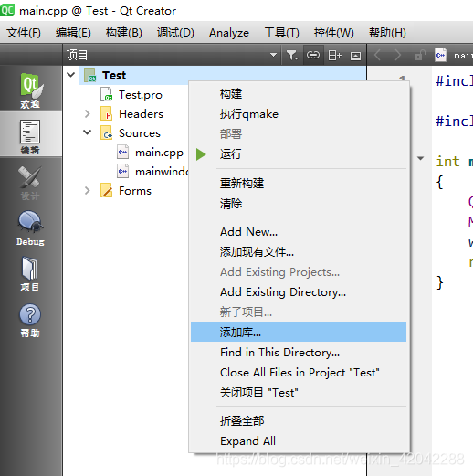
Task: Go forward using editor right arrow
Action: tap(397, 56)
